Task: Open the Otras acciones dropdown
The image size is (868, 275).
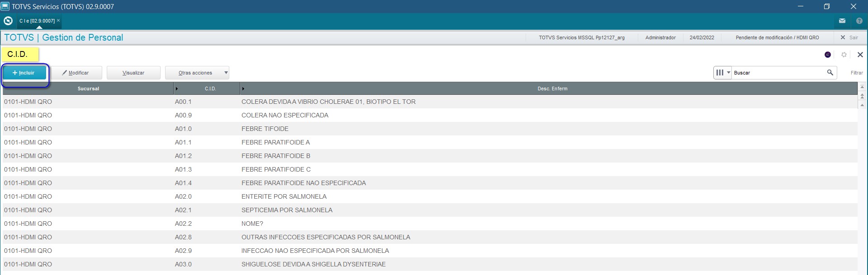Action: point(197,73)
